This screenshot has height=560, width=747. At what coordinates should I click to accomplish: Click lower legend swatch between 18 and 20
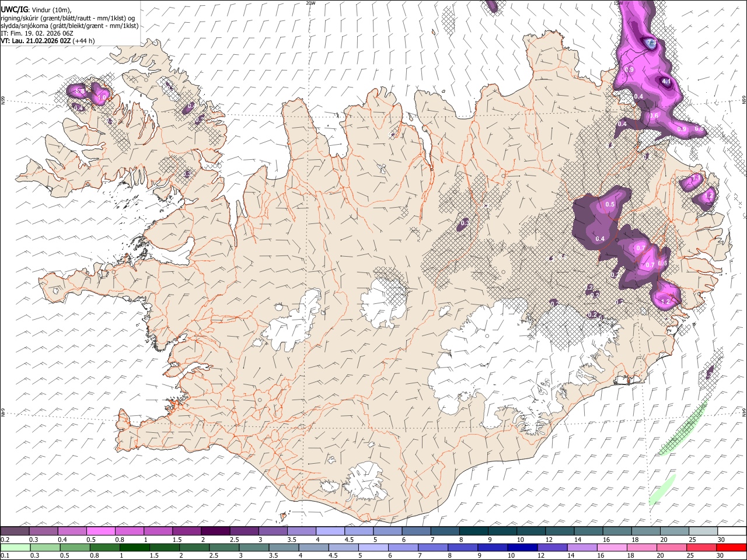pyautogui.click(x=642, y=548)
